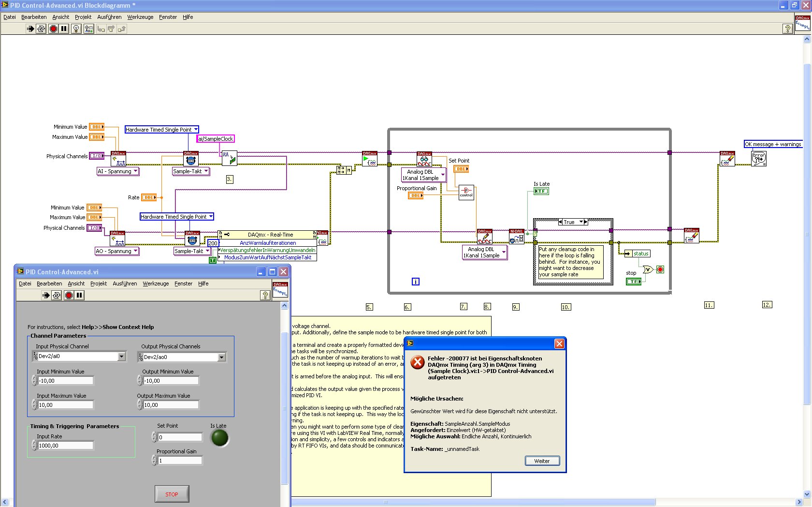812x507 pixels.
Task: Click the DAQmx Timing node below Hardware Timed Single Point at top
Action: click(x=191, y=159)
